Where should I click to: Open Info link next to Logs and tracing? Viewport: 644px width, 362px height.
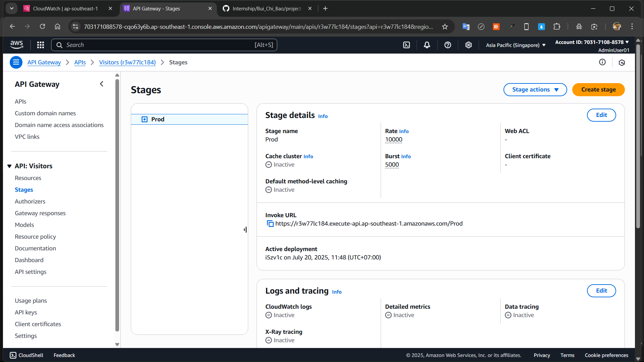point(337,292)
